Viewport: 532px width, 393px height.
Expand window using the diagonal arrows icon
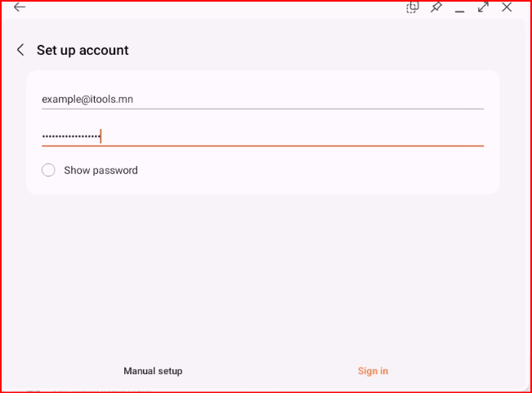pos(483,7)
